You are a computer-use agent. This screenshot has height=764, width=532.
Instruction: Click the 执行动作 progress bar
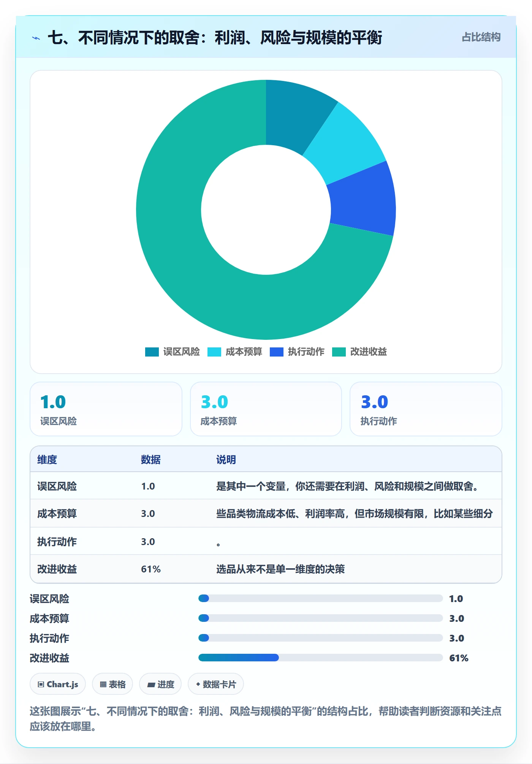coord(321,638)
